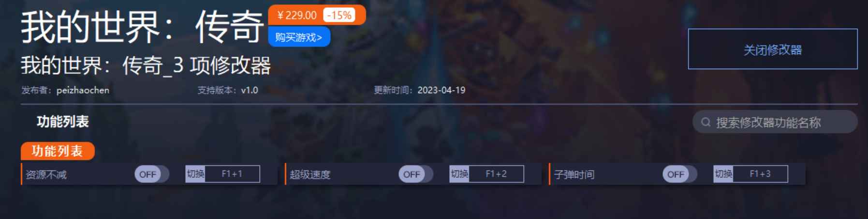
Task: Click the -15% discount badge
Action: click(339, 16)
